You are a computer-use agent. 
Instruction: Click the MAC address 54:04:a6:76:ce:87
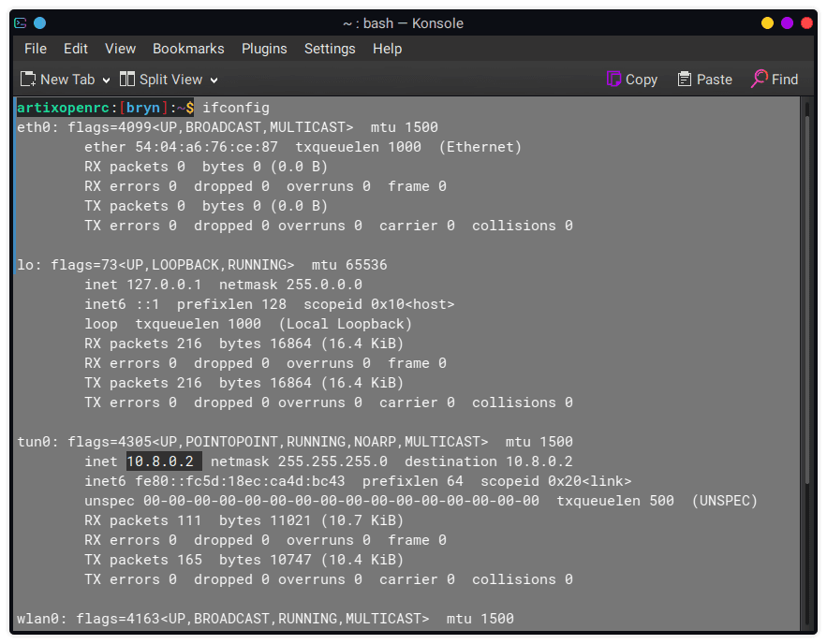(206, 147)
